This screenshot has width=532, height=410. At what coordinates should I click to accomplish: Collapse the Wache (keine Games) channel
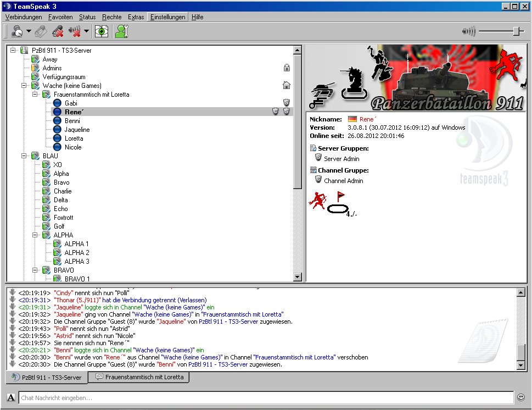tap(24, 86)
